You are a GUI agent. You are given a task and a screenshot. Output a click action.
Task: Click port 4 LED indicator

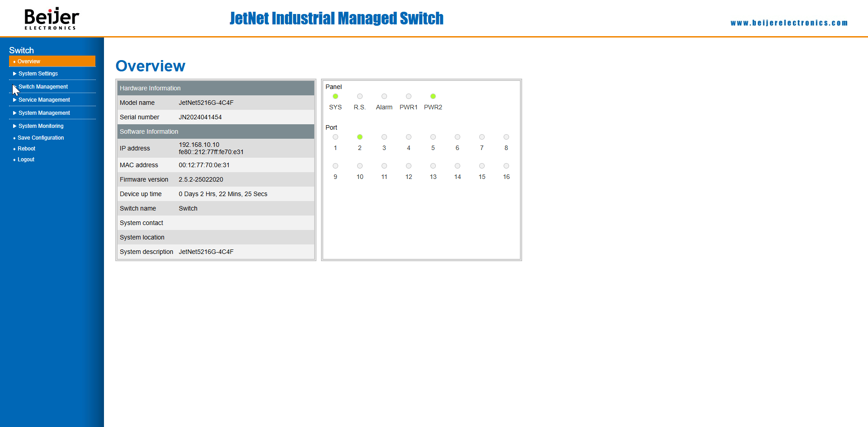pyautogui.click(x=409, y=137)
